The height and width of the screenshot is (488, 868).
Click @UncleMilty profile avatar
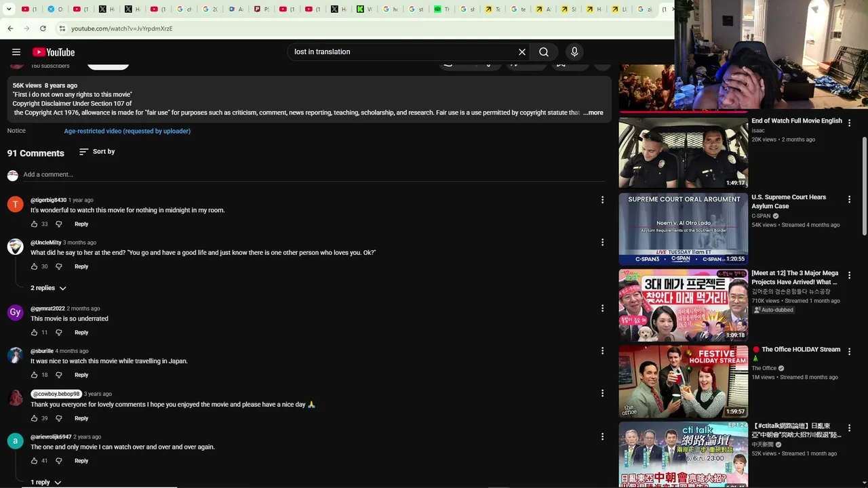[15, 247]
